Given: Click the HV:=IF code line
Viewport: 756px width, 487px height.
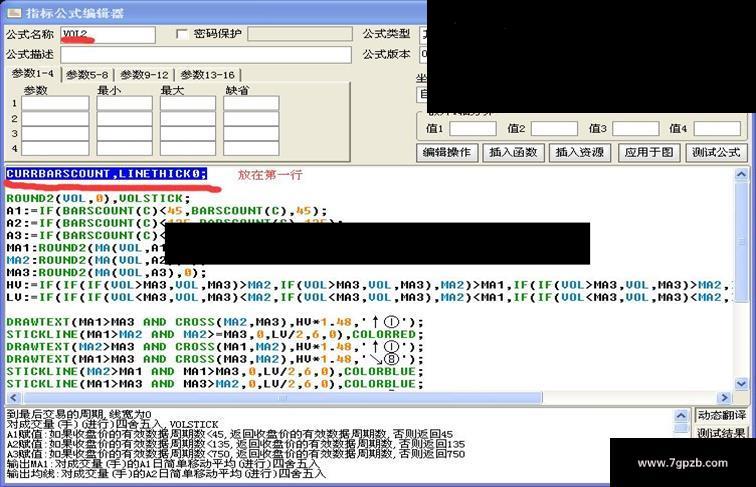Looking at the screenshot, I should tap(369, 285).
